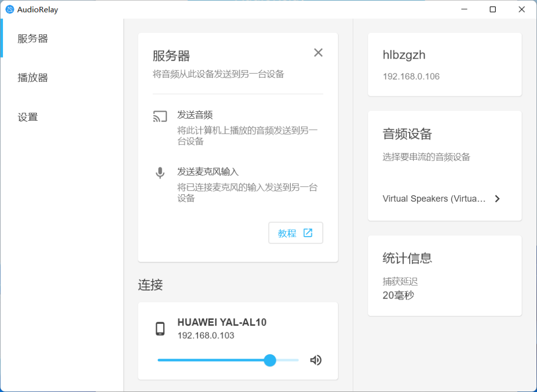Click the hlbzgzh server name card

pos(445,65)
